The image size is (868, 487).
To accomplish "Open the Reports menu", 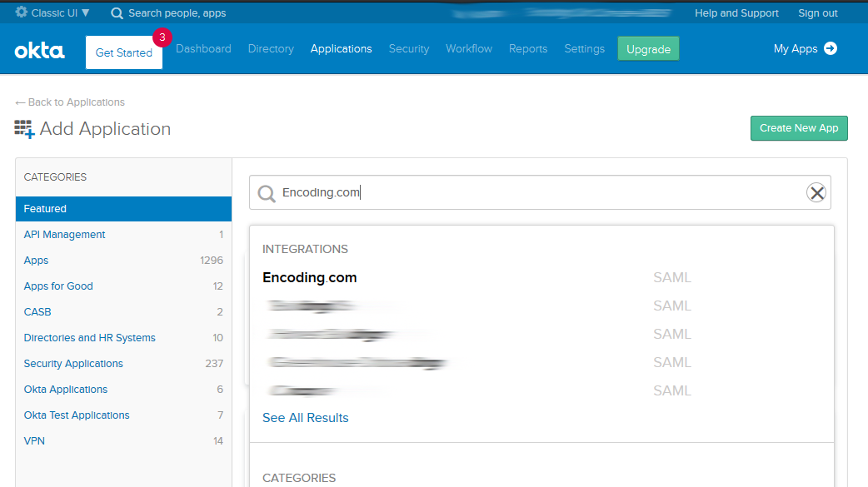I will [528, 48].
